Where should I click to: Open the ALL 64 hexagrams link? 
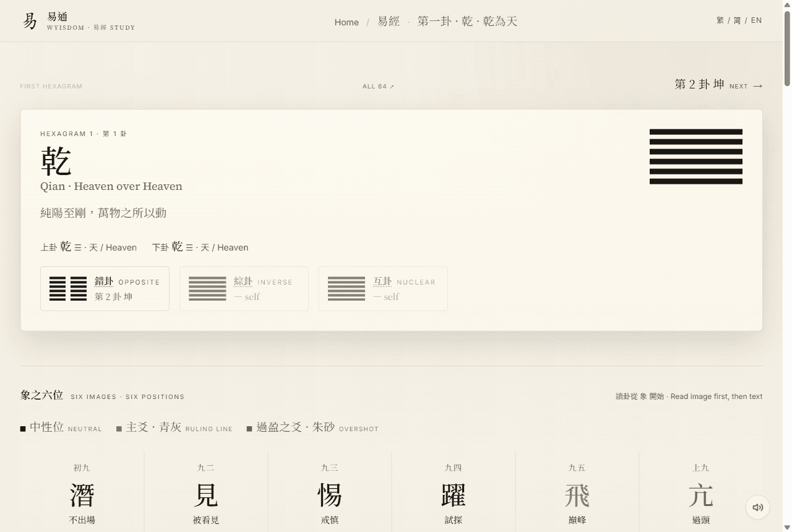(378, 86)
